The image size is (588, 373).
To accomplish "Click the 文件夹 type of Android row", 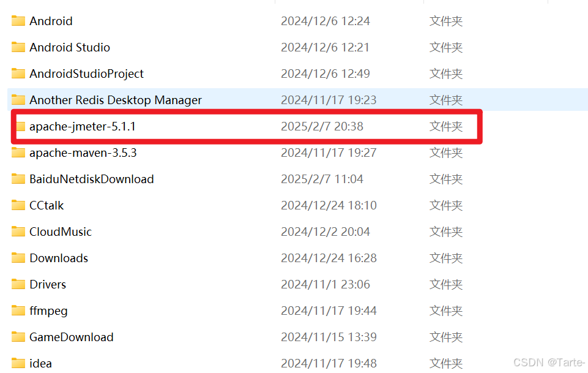I will (x=446, y=21).
